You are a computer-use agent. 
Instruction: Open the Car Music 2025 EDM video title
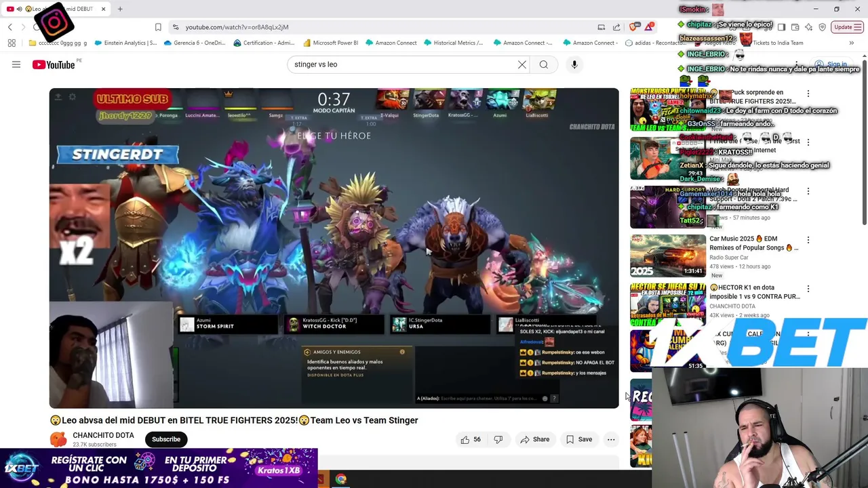coord(754,243)
